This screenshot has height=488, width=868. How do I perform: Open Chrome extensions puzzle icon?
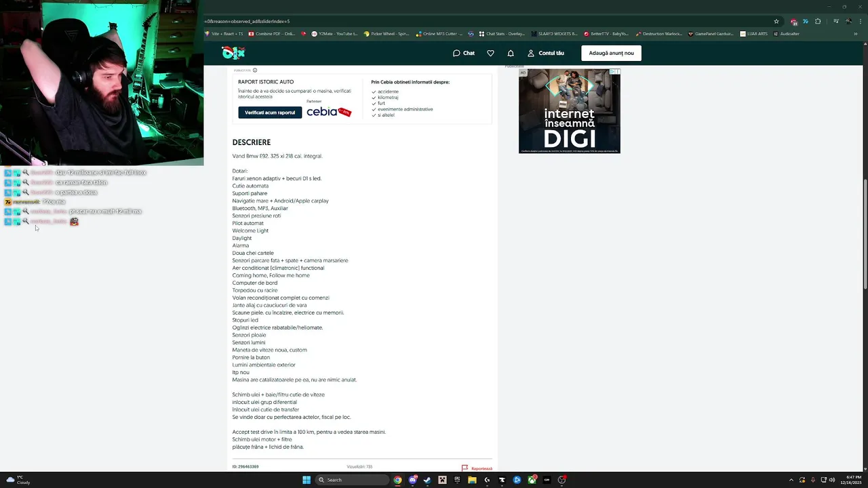(x=818, y=21)
